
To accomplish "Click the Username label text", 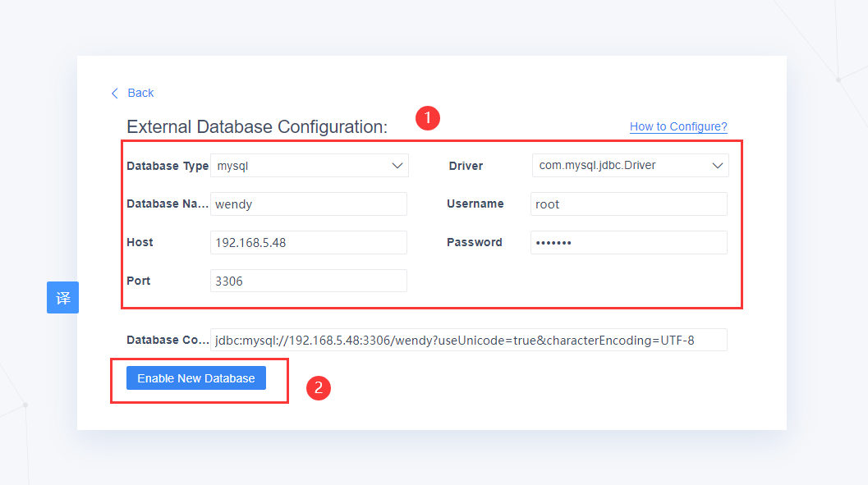I will point(475,204).
